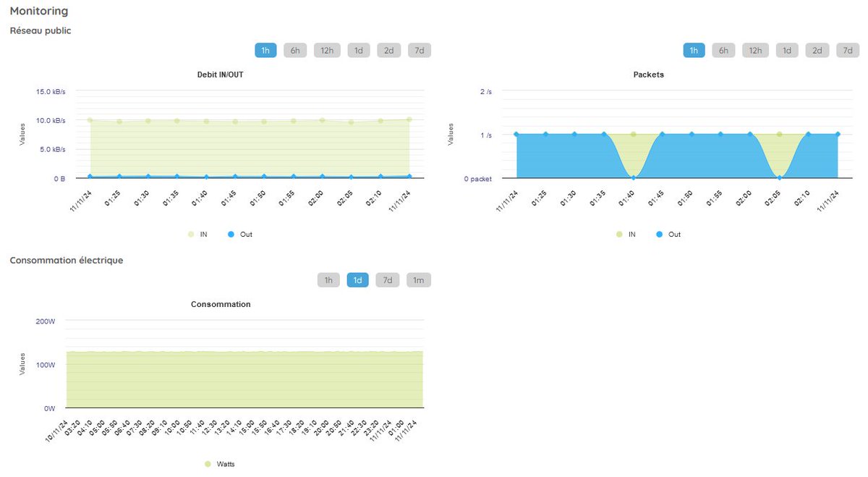Toggle the Out series in Packets legend

669,234
